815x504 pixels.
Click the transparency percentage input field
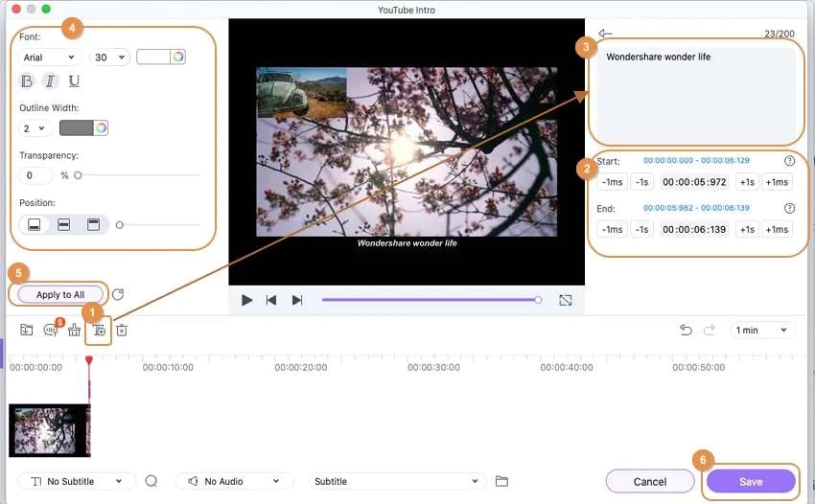coord(35,175)
